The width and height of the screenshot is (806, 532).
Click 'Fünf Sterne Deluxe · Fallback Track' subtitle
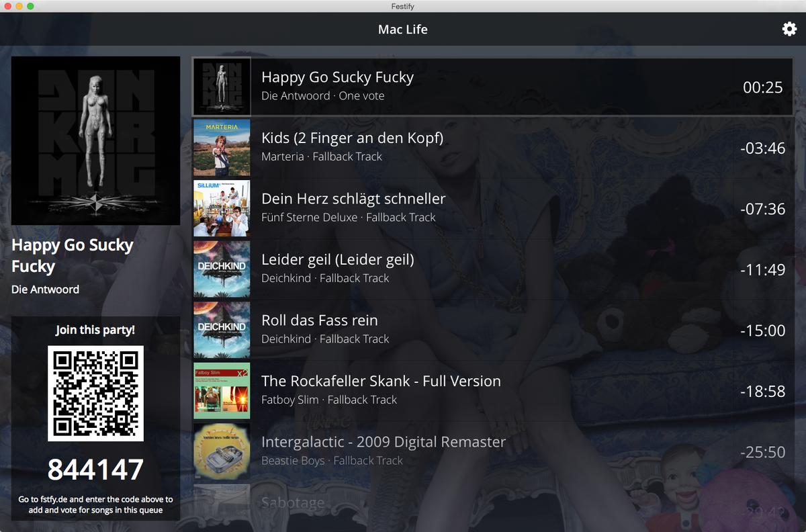(349, 218)
